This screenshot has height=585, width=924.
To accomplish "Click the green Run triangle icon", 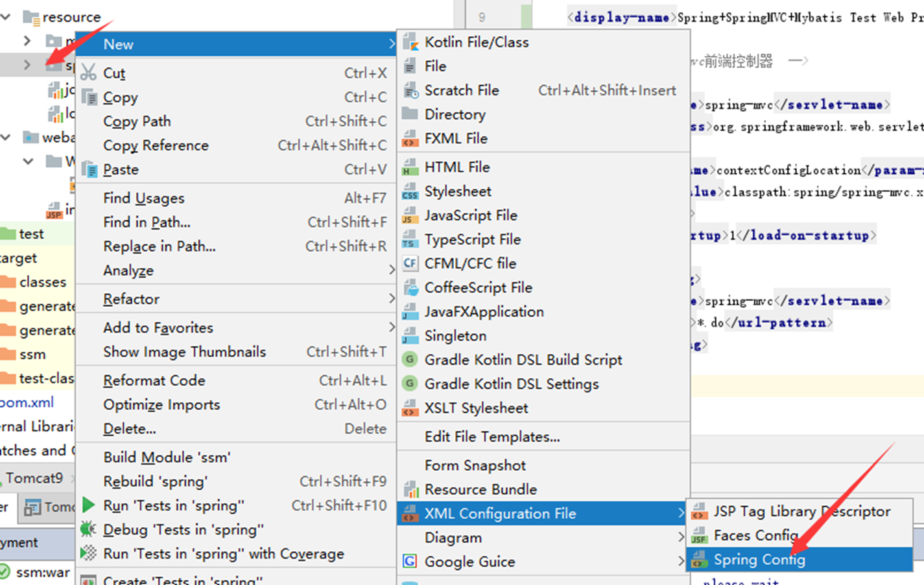I will [89, 505].
